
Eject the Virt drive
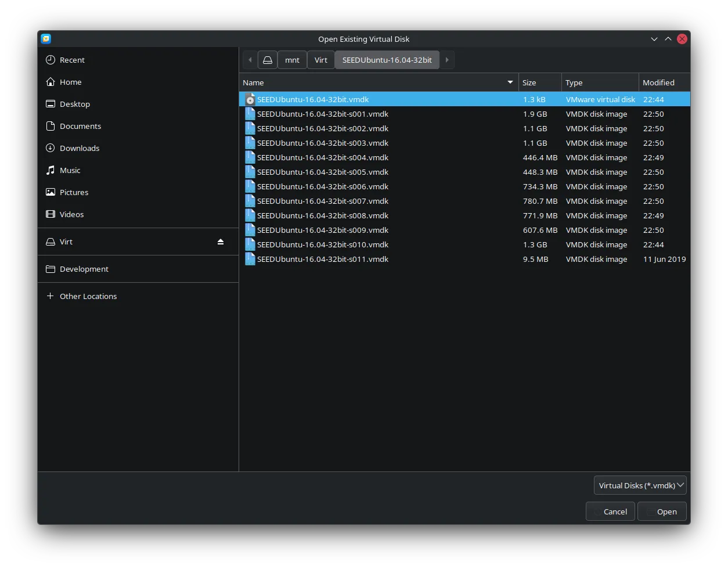click(x=221, y=242)
